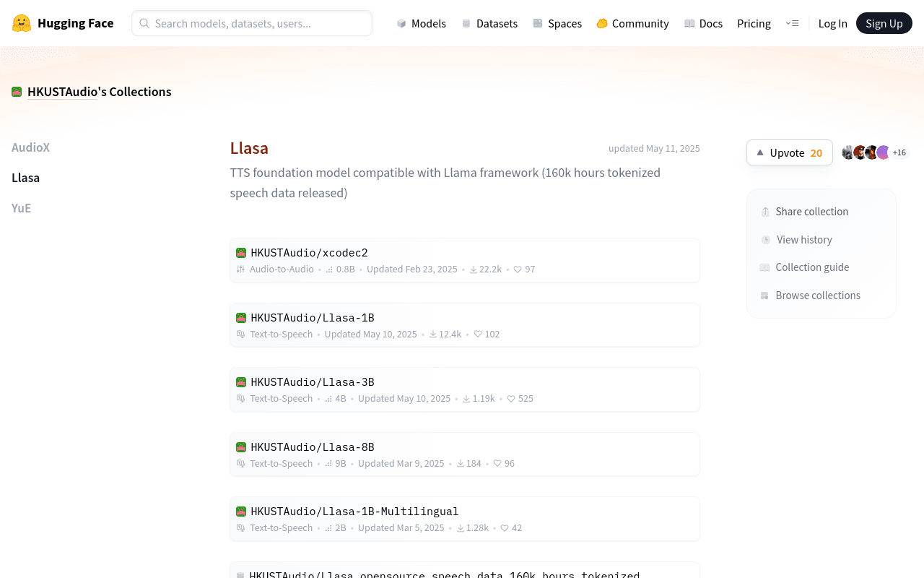Click the download icon on xcodec2 row
This screenshot has width=924, height=578.
(x=474, y=269)
